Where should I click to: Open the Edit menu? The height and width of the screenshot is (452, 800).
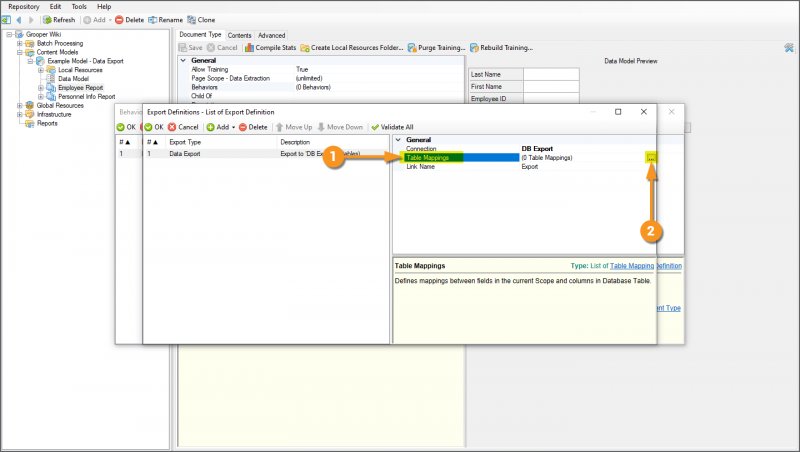[x=55, y=7]
